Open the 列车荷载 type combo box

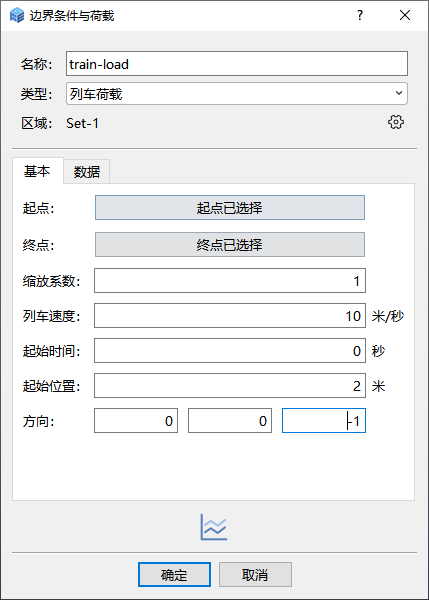click(237, 93)
